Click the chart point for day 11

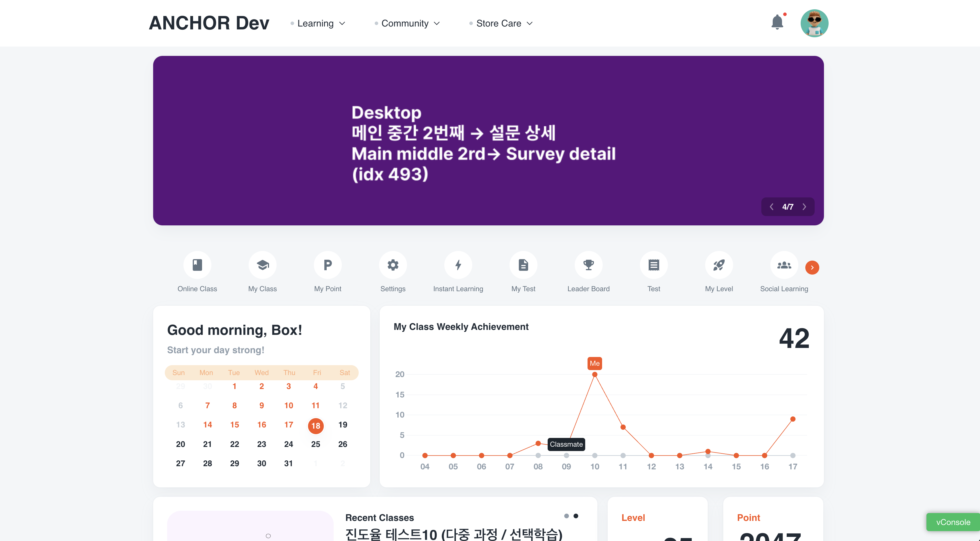(623, 427)
